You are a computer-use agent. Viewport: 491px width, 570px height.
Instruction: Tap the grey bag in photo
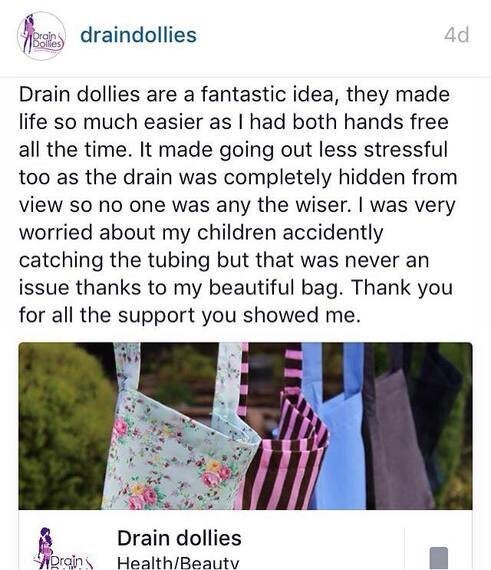tap(398, 443)
